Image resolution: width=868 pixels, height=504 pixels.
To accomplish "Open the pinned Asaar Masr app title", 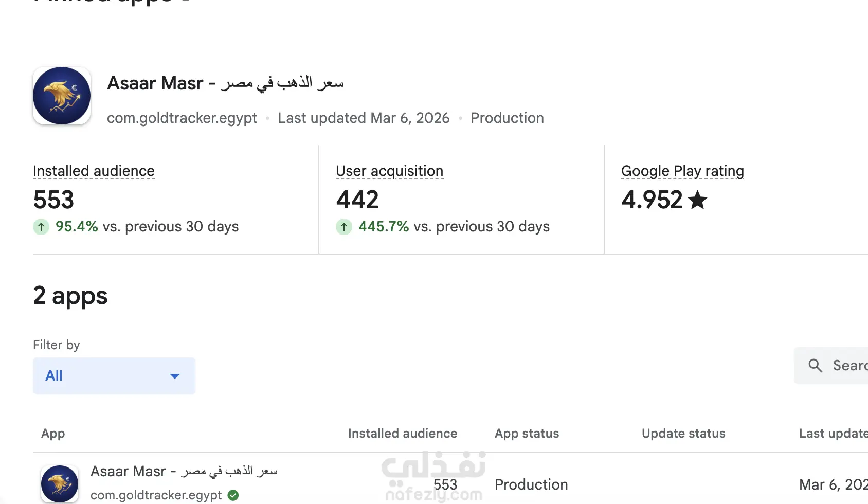I will pos(225,83).
